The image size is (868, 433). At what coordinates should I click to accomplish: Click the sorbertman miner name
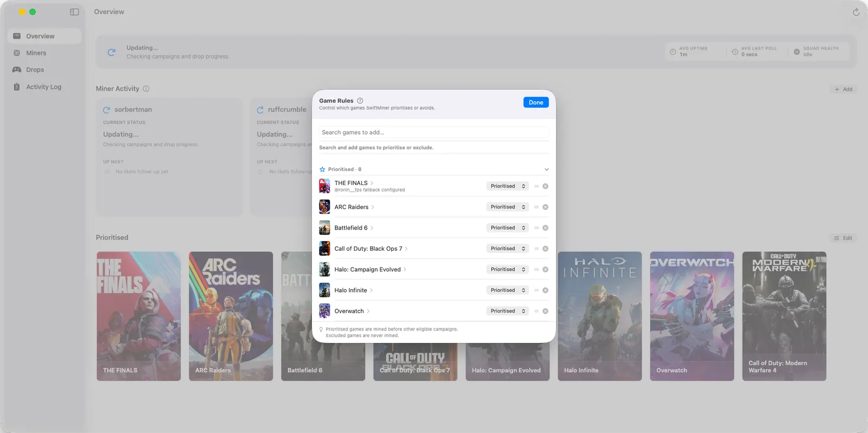tap(133, 110)
